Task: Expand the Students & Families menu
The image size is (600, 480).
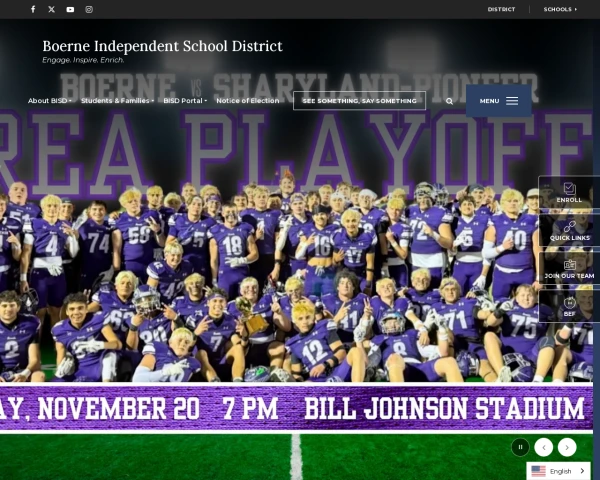Action: 117,101
